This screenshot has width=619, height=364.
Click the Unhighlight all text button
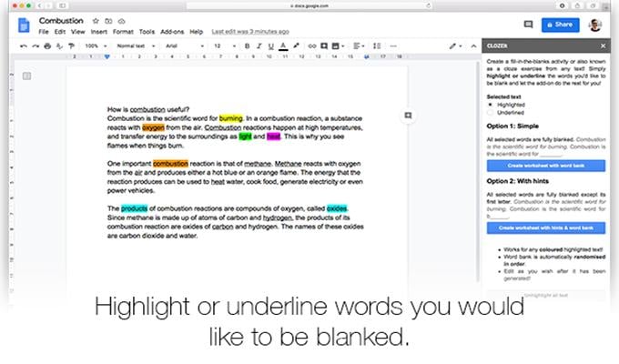point(545,296)
